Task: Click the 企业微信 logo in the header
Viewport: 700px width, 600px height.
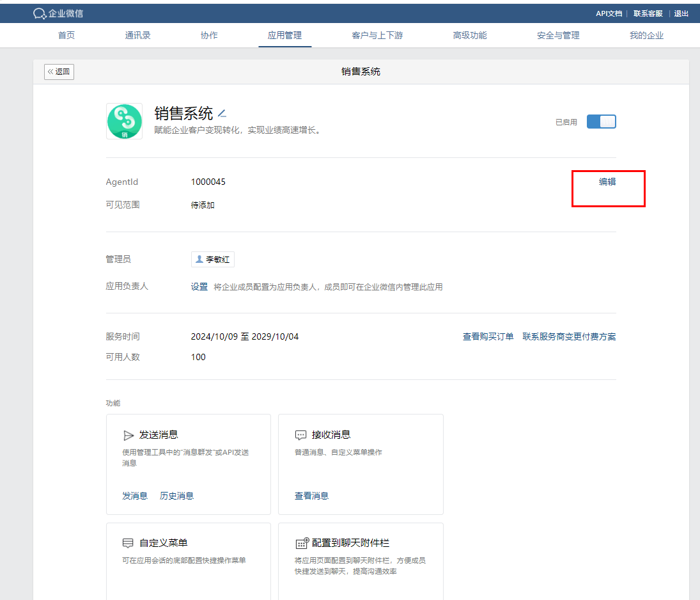Action: (58, 13)
